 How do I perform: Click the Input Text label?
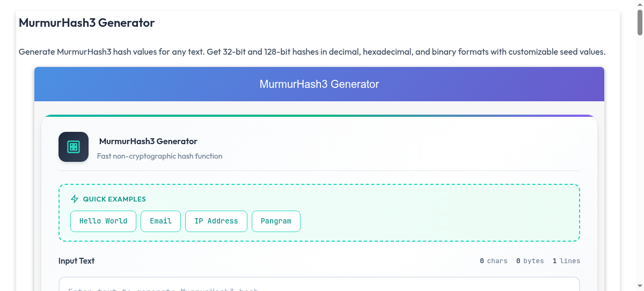pyautogui.click(x=76, y=261)
